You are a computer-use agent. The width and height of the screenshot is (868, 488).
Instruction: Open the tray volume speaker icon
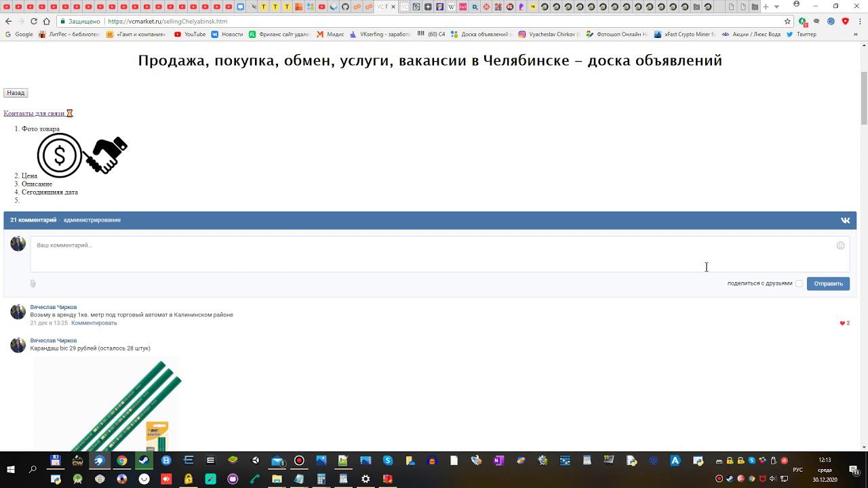[x=772, y=479]
